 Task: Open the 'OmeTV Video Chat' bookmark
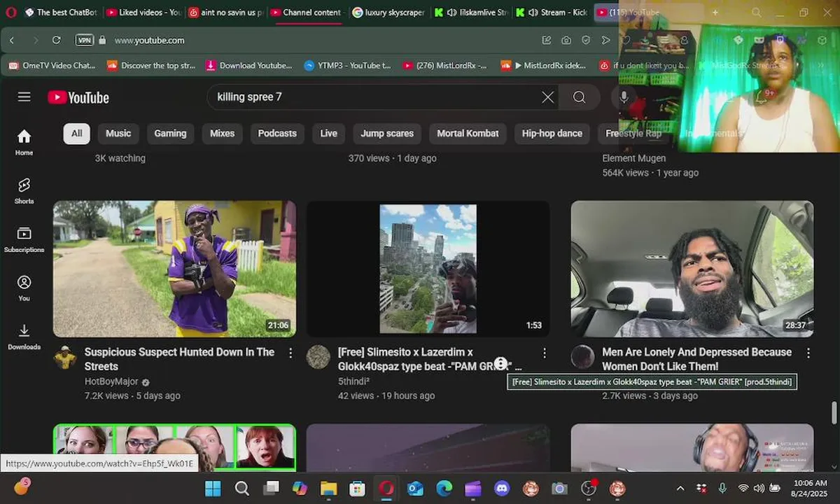[52, 66]
